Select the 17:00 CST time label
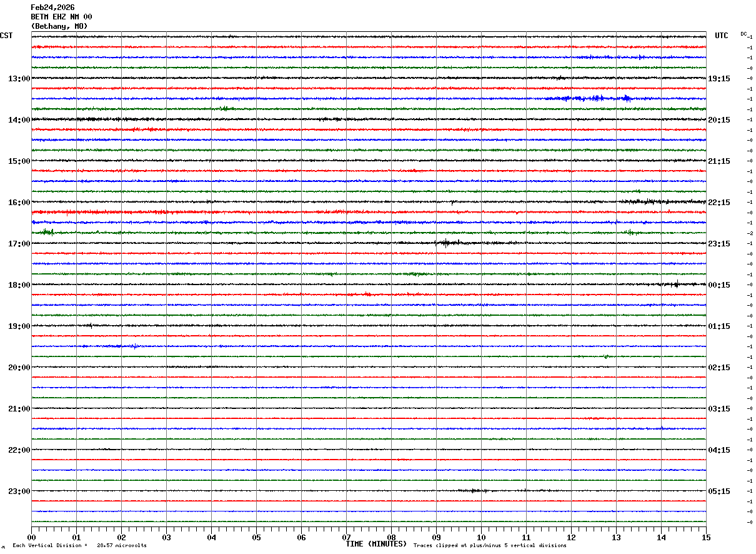Screen dimensions: 756x554 (19, 244)
